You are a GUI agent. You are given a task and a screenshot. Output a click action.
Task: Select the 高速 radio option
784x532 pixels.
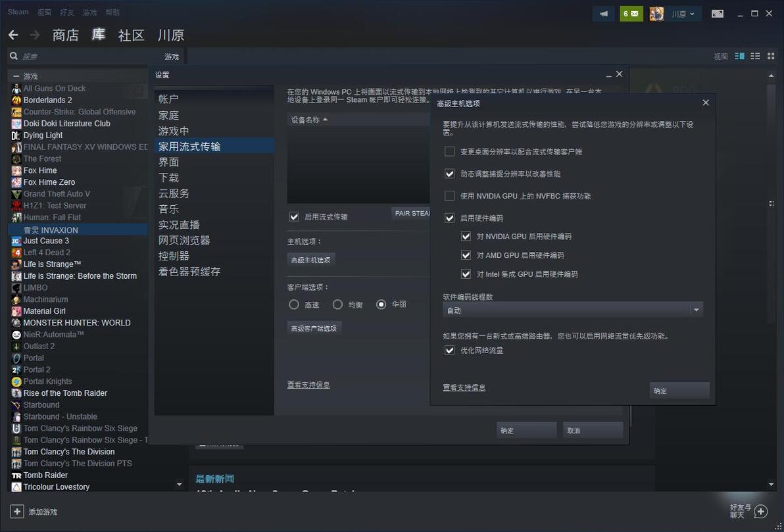click(294, 304)
